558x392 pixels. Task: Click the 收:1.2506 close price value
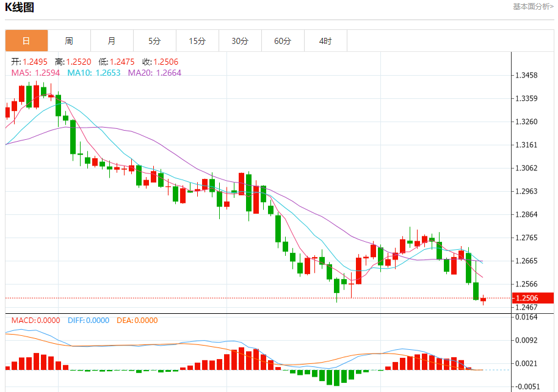pos(160,62)
